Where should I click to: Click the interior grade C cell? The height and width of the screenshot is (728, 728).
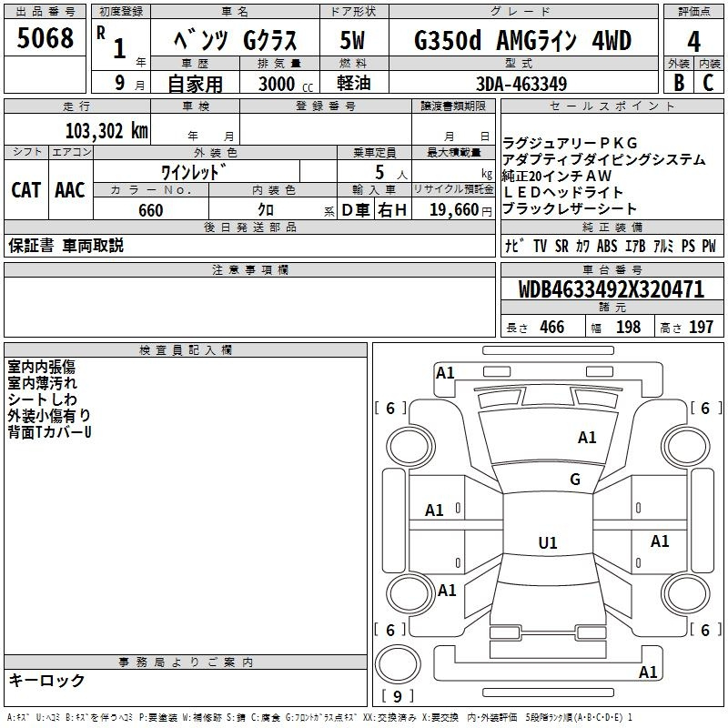pyautogui.click(x=709, y=82)
